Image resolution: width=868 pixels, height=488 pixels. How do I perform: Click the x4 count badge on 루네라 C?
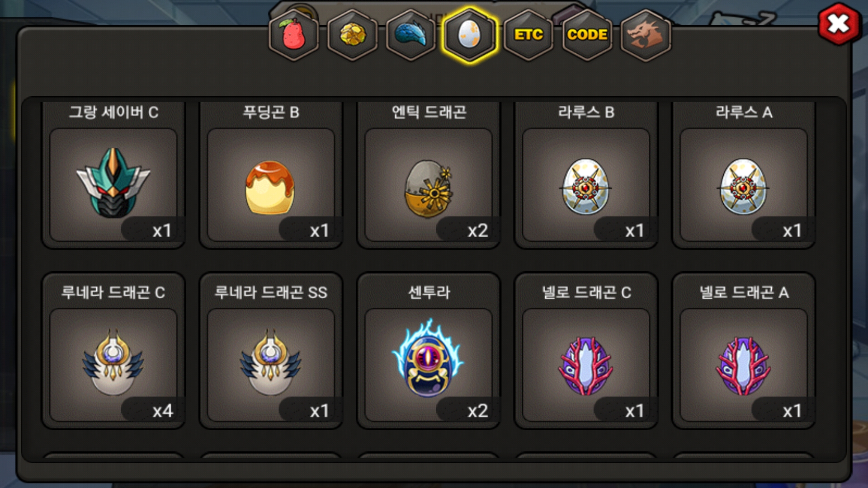(153, 410)
